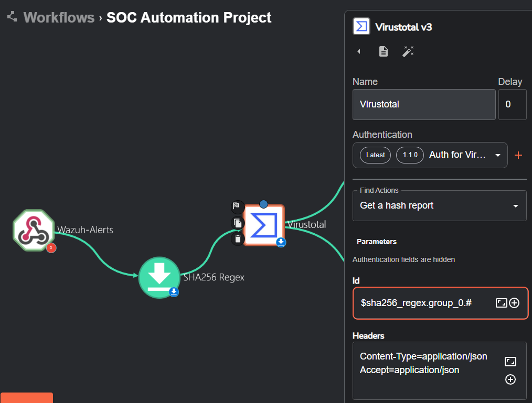Open autocomplete plus icon in Id field
Image resolution: width=532 pixels, height=403 pixels.
pos(514,303)
